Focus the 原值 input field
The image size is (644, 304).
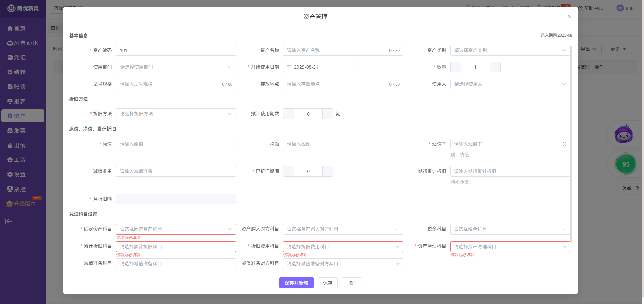pyautogui.click(x=176, y=144)
